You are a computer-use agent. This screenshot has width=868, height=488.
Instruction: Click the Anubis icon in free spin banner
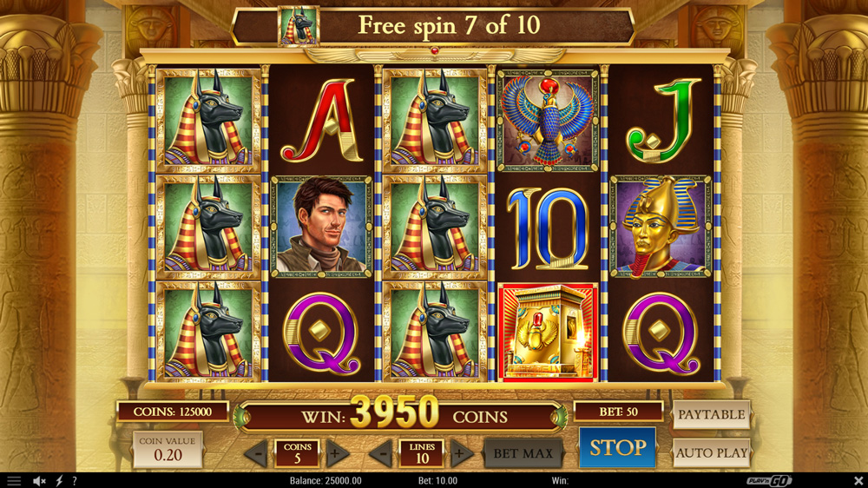[x=299, y=25]
